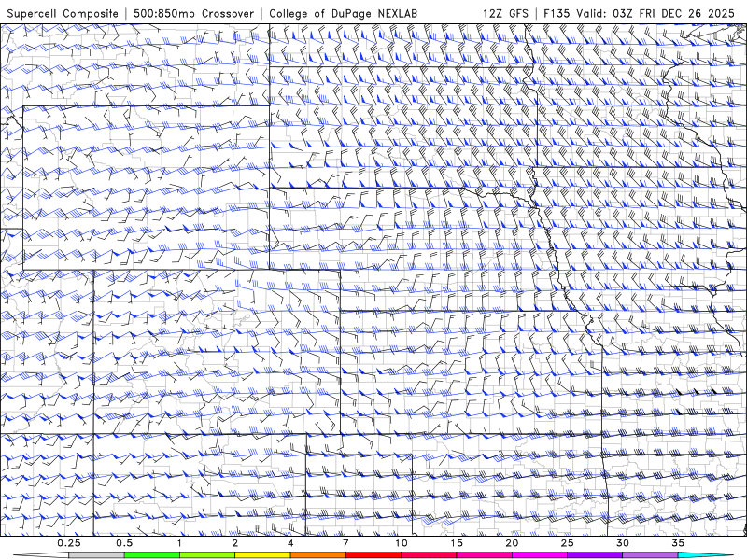
Task: Click the '12Z GFS' model run label
Action: [505, 14]
